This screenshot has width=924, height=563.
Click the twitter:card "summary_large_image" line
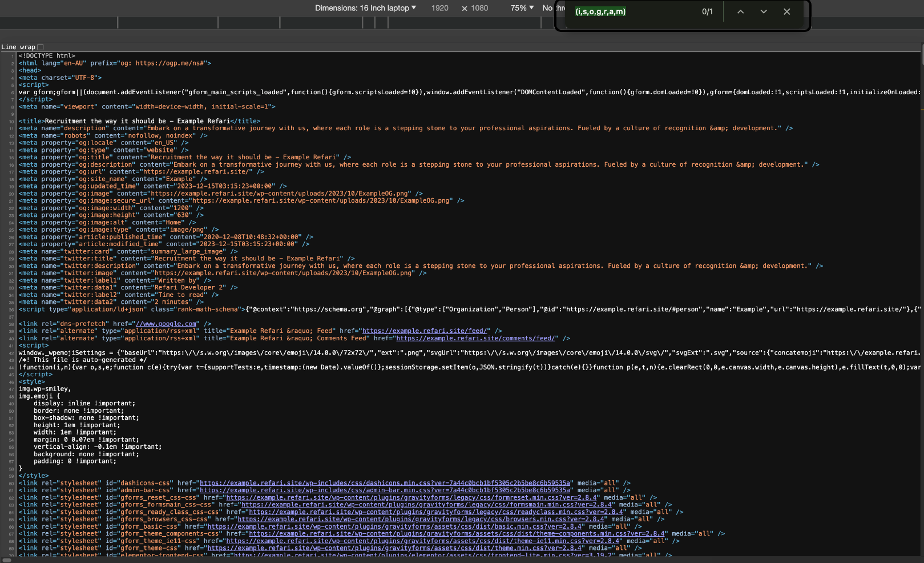[x=128, y=251]
